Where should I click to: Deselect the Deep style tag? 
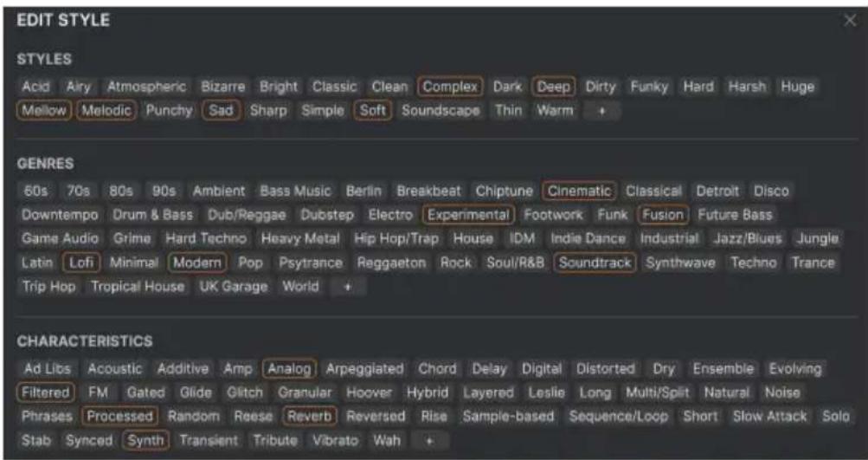pos(554,87)
